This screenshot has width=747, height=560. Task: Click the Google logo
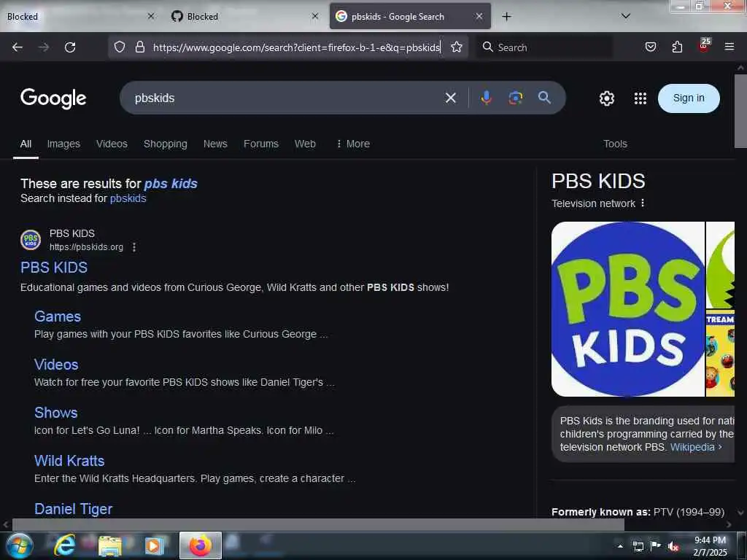pos(53,98)
